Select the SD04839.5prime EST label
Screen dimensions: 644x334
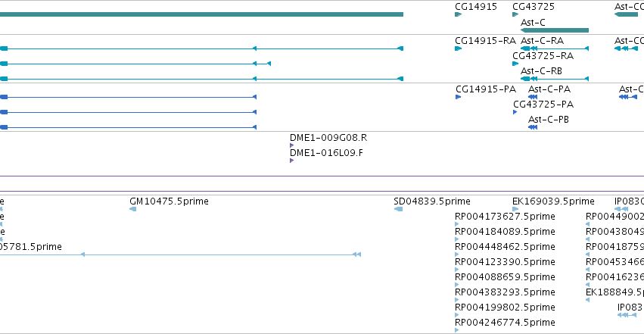pyautogui.click(x=431, y=201)
